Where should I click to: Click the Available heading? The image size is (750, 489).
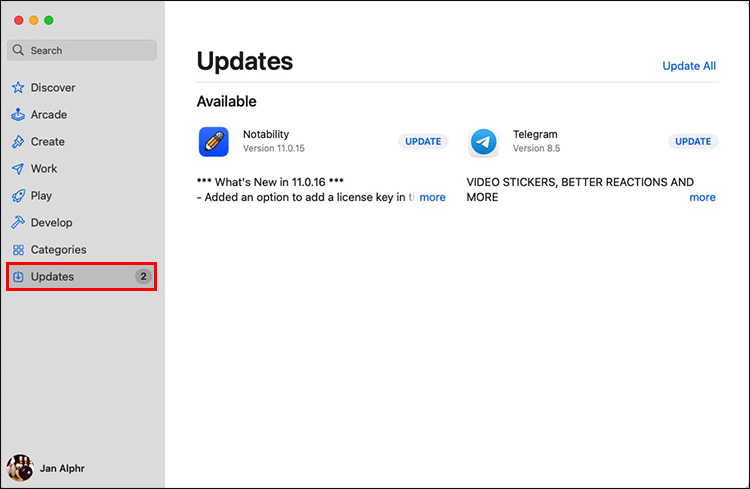coord(227,101)
